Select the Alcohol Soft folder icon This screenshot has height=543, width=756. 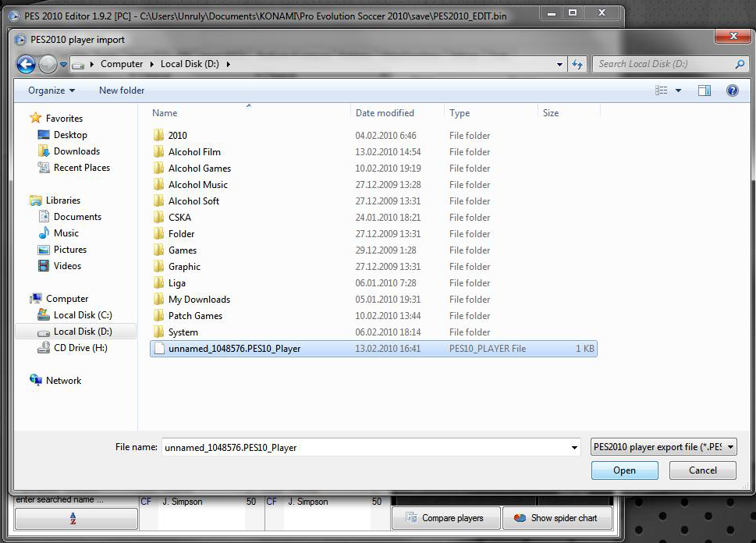[158, 201]
